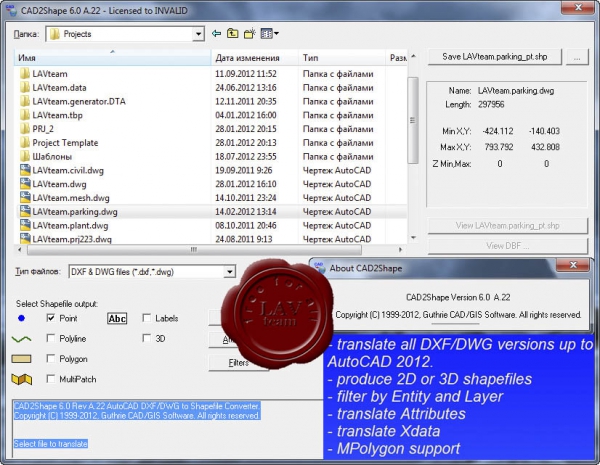Select LAVteam.mesh.dwg file icon

[x=25, y=198]
